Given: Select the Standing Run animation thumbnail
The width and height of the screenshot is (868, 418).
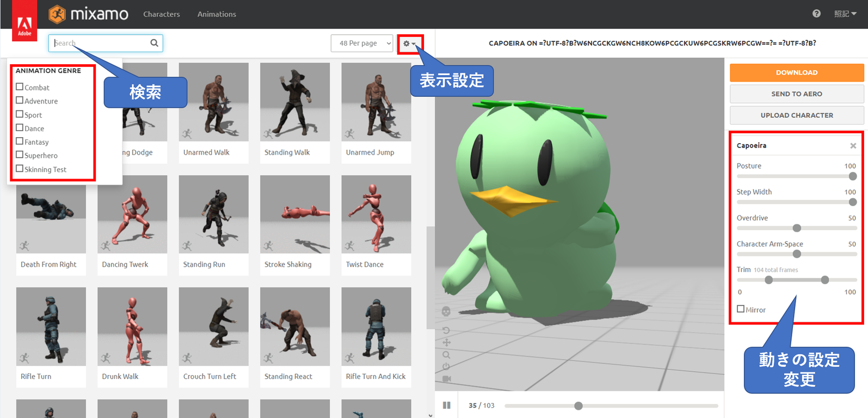Looking at the screenshot, I should coord(213,214).
